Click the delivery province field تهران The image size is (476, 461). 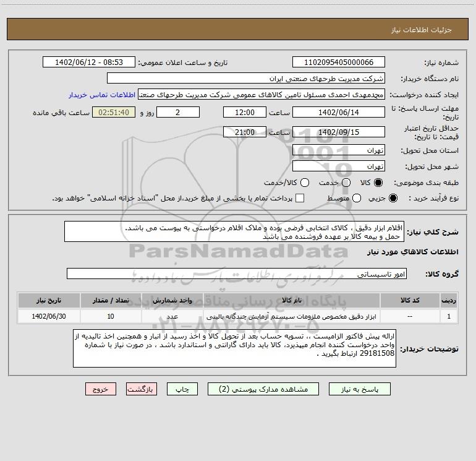coord(339,150)
